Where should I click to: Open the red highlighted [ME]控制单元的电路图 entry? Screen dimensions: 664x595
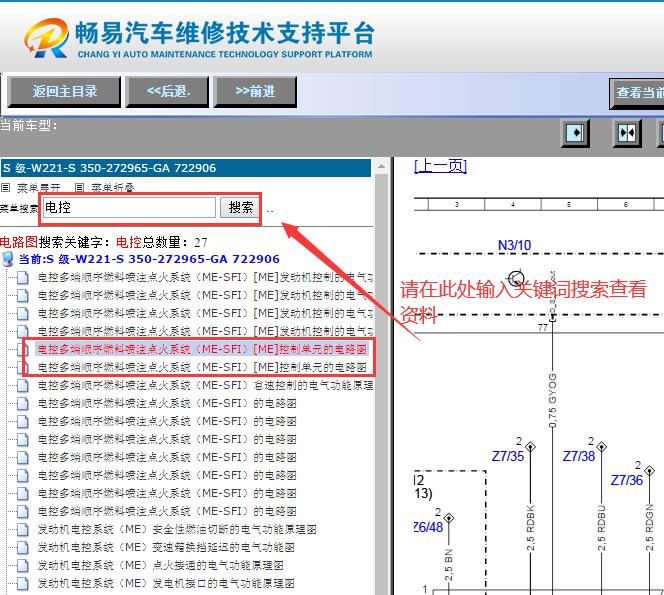(x=202, y=349)
